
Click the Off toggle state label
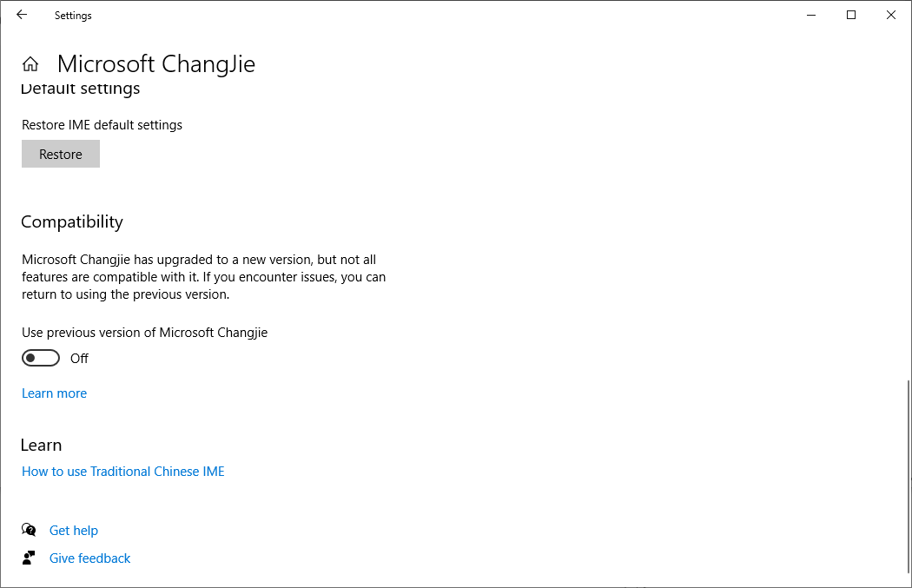(x=79, y=358)
